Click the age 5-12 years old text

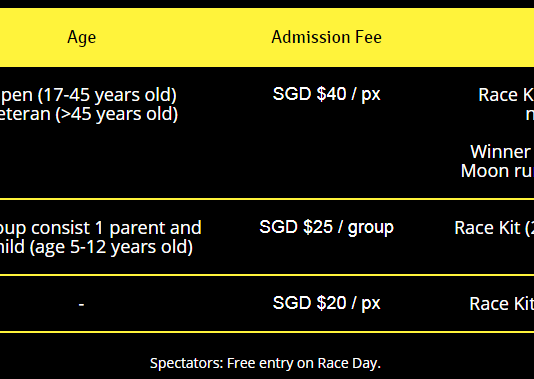pos(111,247)
